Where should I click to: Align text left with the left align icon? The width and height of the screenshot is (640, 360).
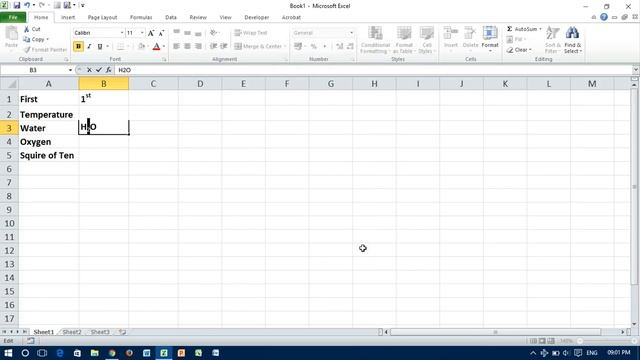click(176, 47)
